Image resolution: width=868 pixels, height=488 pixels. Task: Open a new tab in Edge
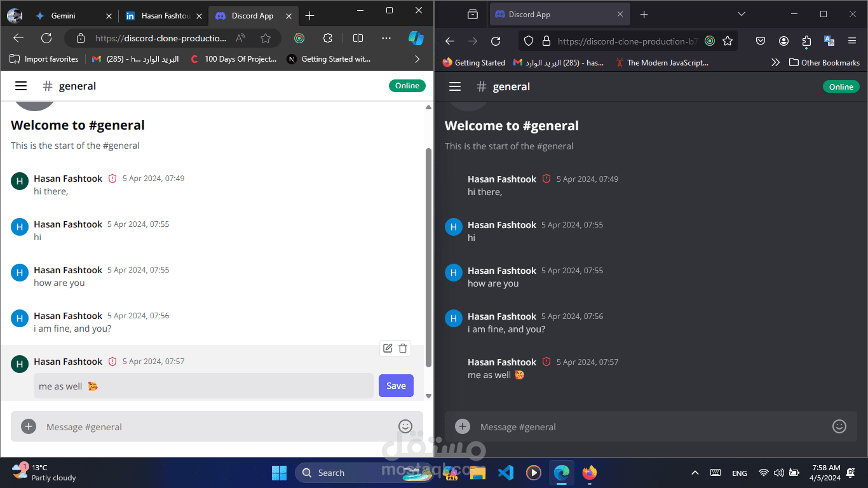[x=309, y=16]
